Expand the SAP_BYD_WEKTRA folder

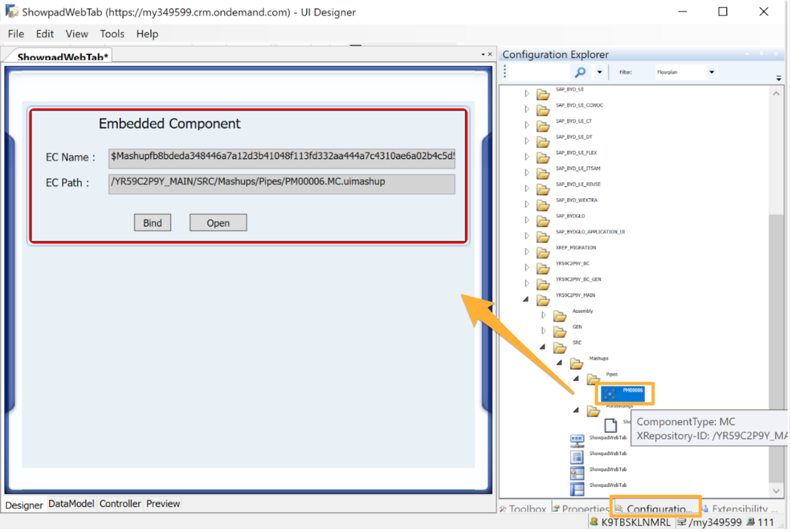click(x=526, y=204)
